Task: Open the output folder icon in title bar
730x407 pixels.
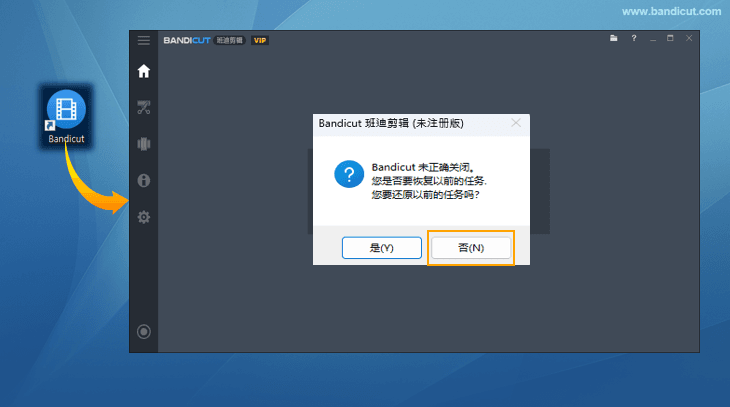Action: [x=614, y=38]
